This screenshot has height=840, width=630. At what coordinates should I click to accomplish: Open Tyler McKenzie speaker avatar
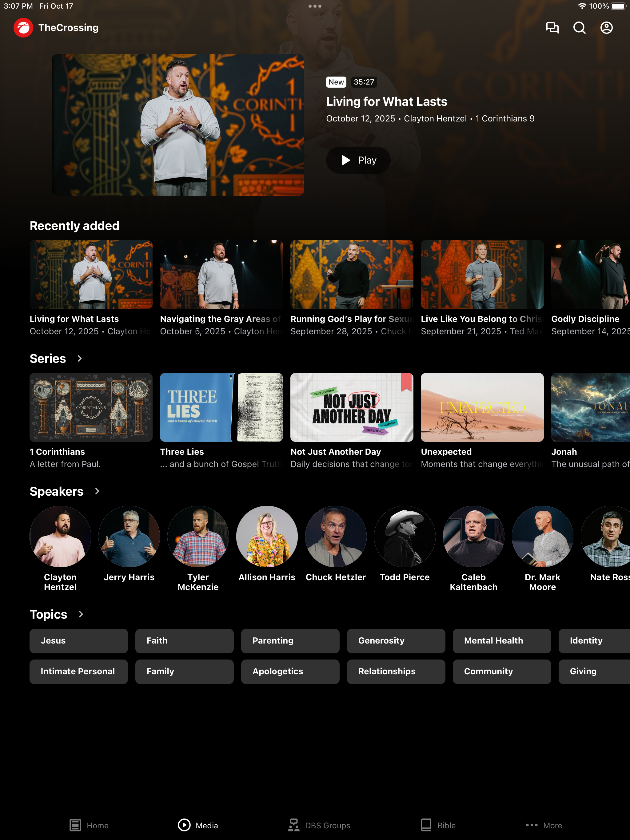pyautogui.click(x=198, y=537)
